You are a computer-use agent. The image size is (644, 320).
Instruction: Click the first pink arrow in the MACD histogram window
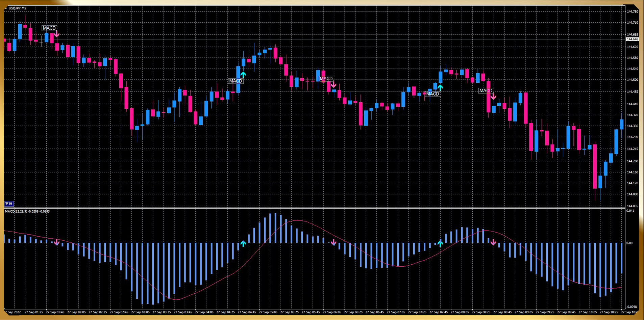pyautogui.click(x=57, y=242)
